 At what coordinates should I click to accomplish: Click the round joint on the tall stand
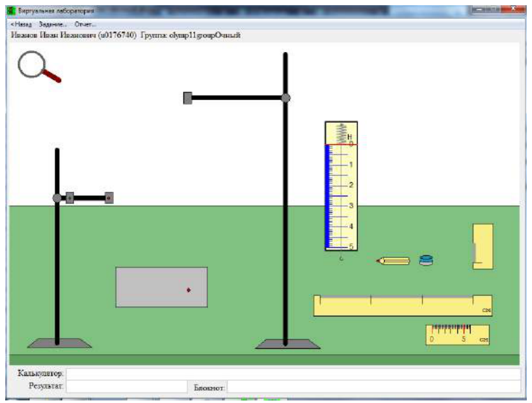tap(286, 98)
